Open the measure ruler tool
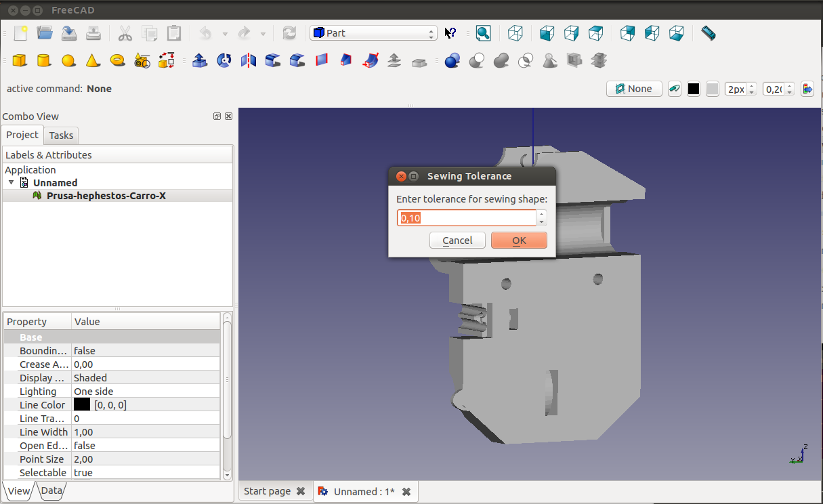The height and width of the screenshot is (504, 823). click(708, 33)
